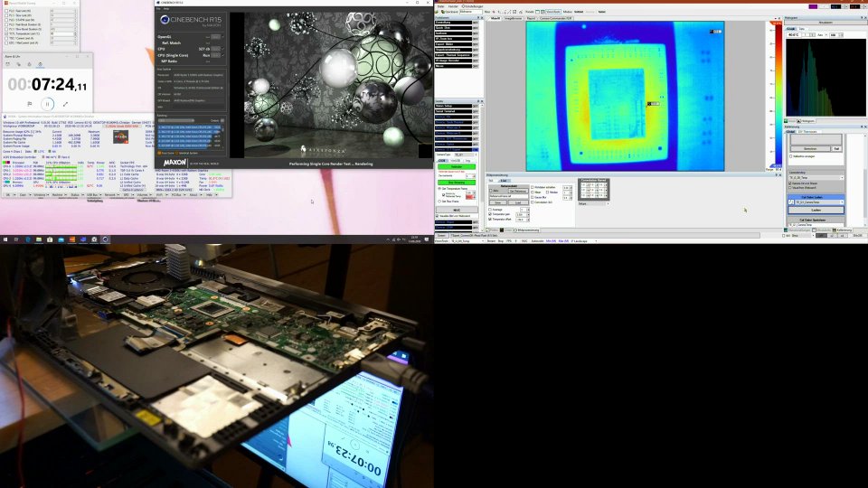The width and height of the screenshot is (868, 488).
Task: Enable the EDC MaxCurrent Limit checkbox
Action: pyautogui.click(x=6, y=43)
